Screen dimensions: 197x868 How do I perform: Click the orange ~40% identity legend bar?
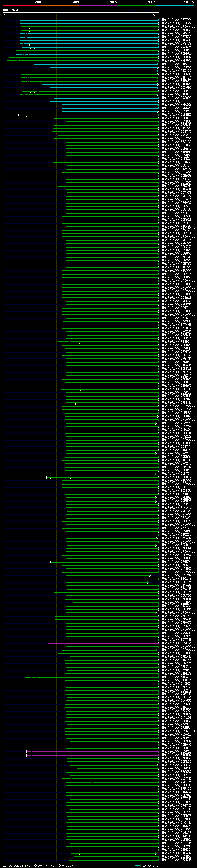click(x=60, y=6)
